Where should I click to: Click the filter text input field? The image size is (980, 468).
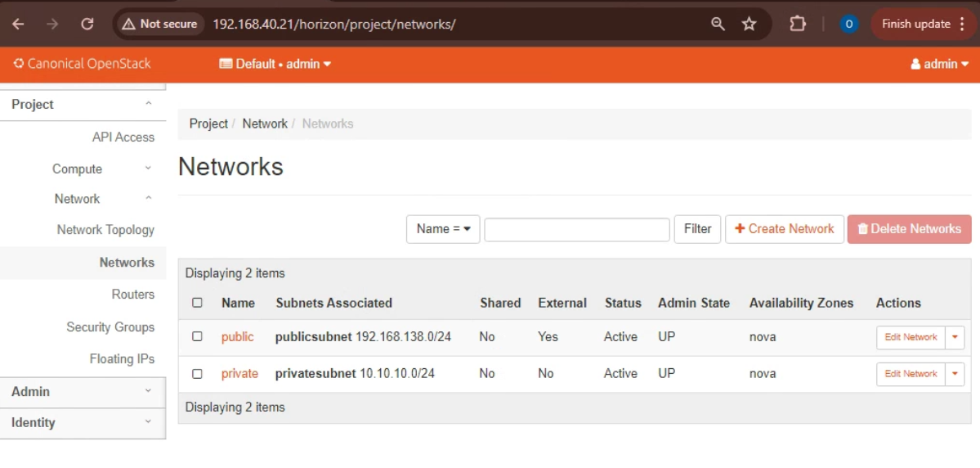[x=576, y=230]
